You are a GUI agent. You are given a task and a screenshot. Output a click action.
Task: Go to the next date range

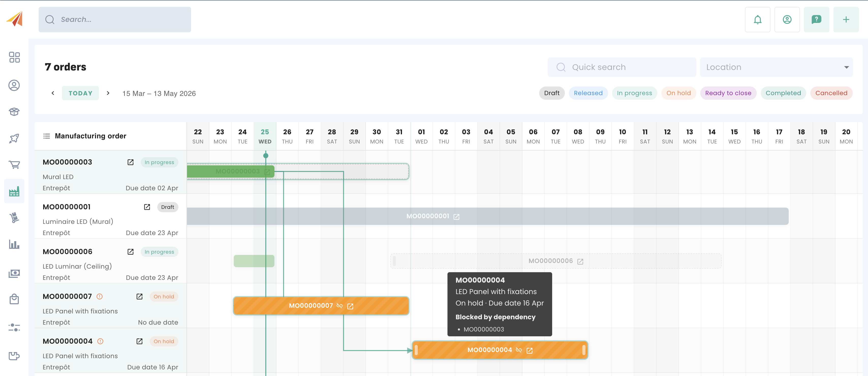(108, 93)
